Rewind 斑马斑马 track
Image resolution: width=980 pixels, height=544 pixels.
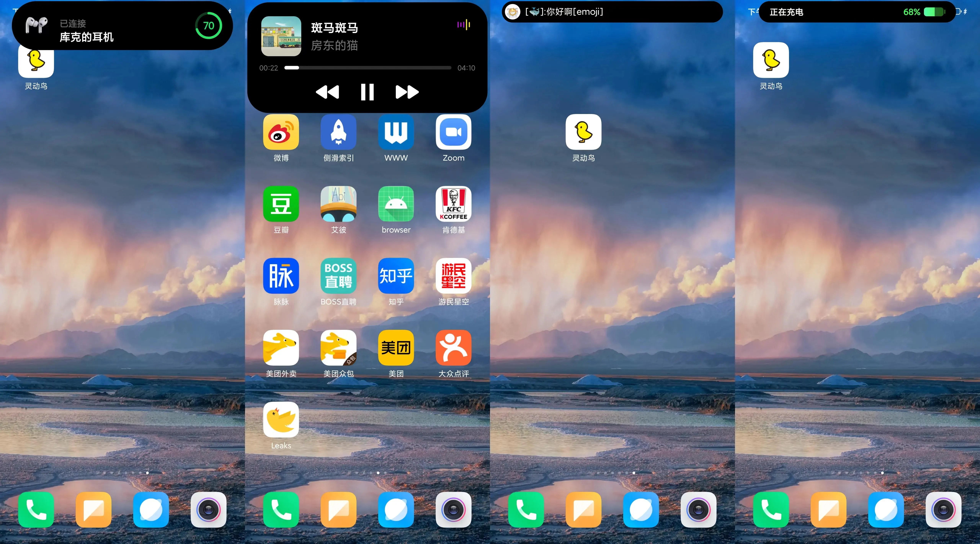(x=328, y=92)
